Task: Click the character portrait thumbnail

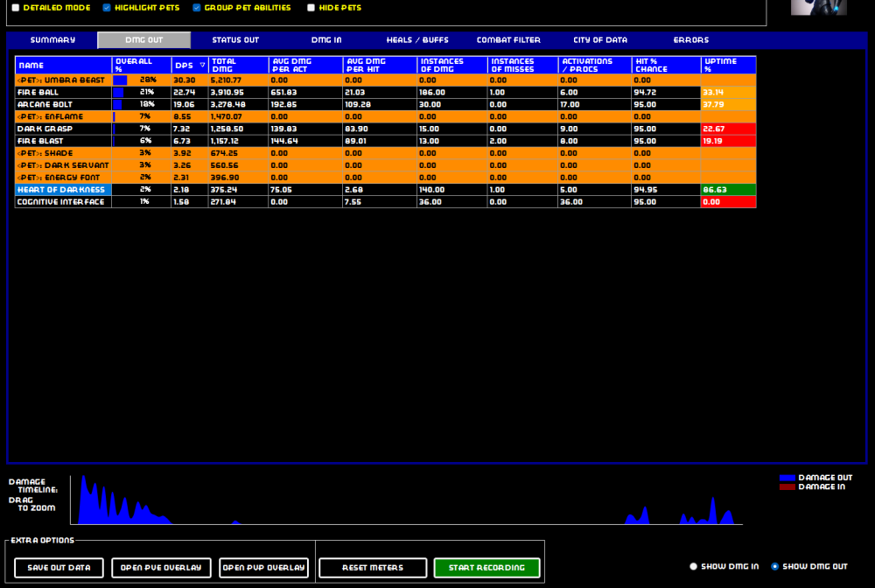Action: (818, 7)
